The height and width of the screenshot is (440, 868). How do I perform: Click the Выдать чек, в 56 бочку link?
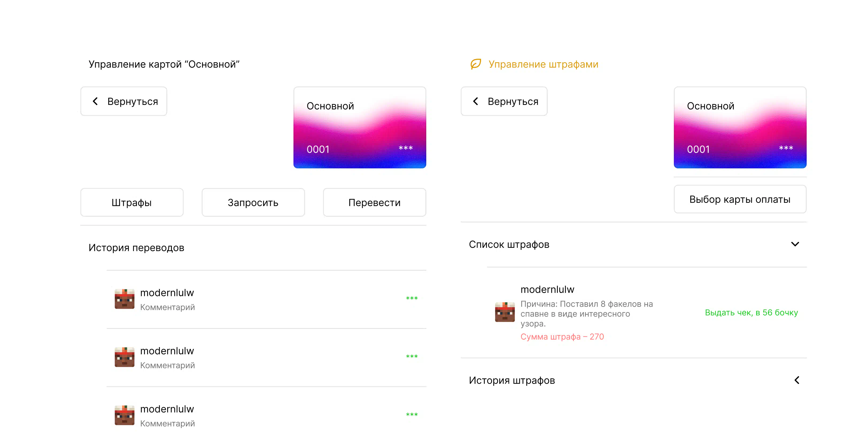(x=751, y=312)
